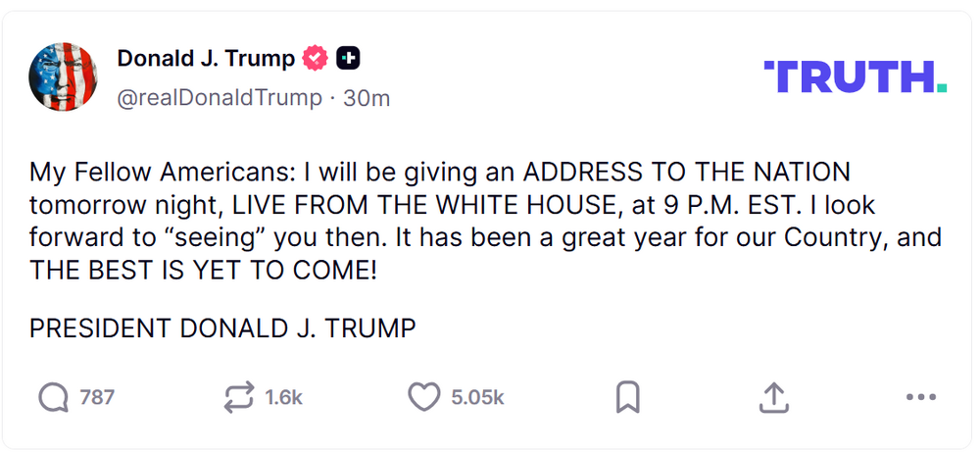
Task: Click the black plus badge beside the name
Action: tap(348, 59)
